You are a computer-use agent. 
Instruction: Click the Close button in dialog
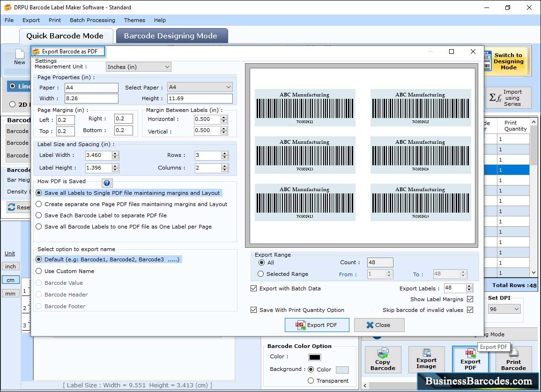(379, 325)
